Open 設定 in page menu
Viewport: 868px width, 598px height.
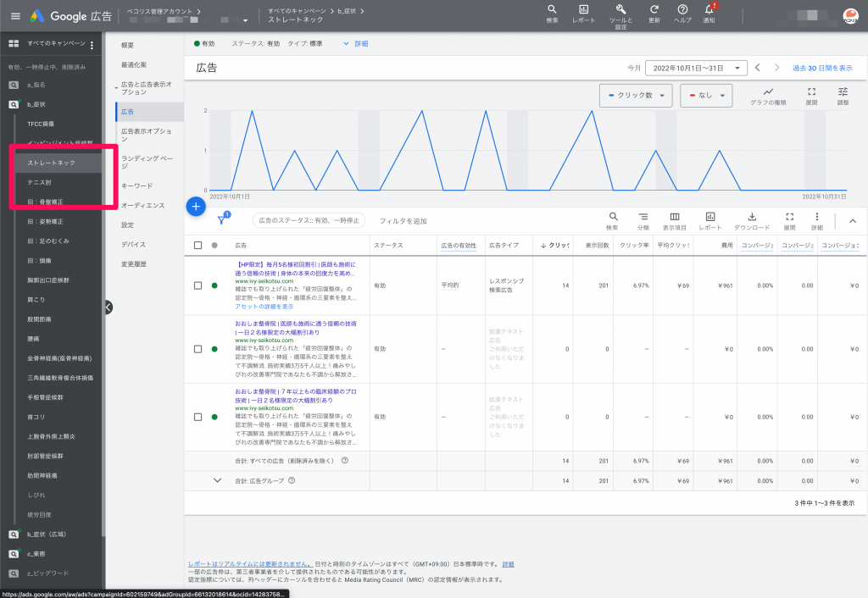127,225
